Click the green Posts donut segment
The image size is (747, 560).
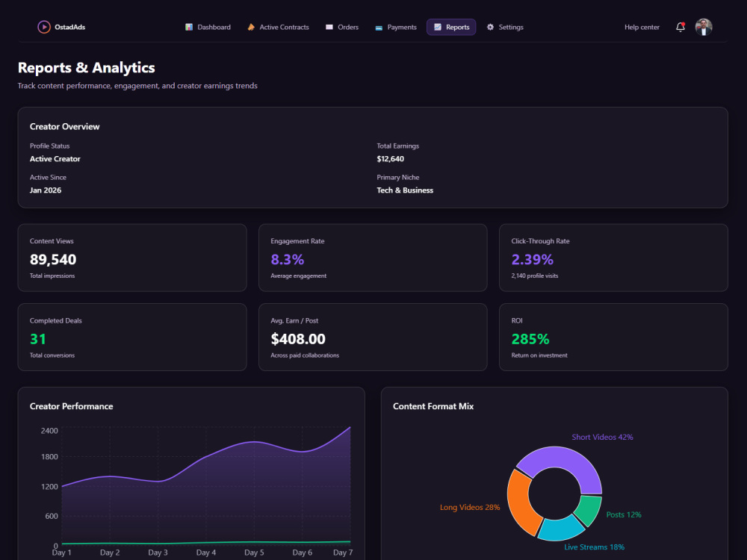[589, 510]
